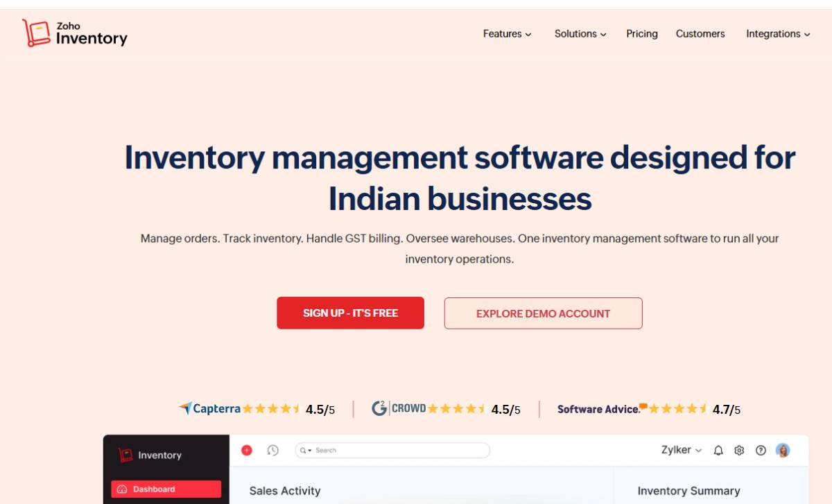Viewport: 832px width, 504px height.
Task: Click the SIGN UP - IT'S FREE button
Action: click(350, 313)
